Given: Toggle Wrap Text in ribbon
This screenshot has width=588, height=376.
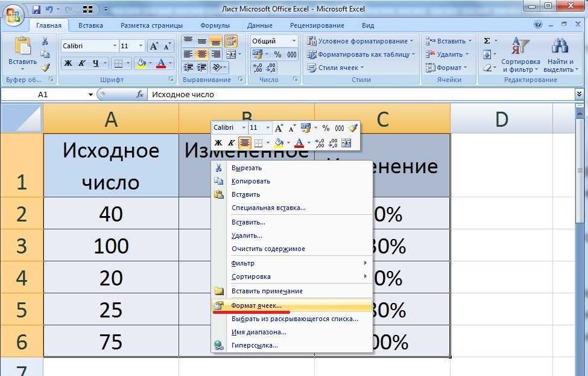Looking at the screenshot, I should [231, 40].
